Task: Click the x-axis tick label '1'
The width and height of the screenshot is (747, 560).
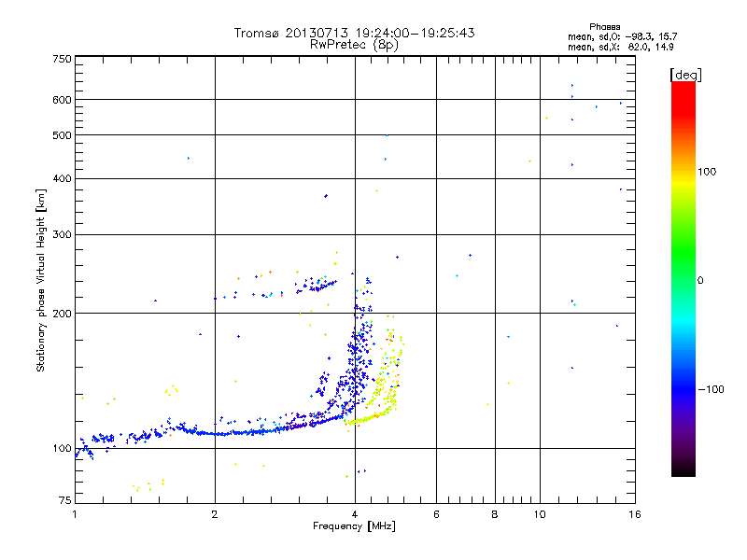Action: click(75, 514)
